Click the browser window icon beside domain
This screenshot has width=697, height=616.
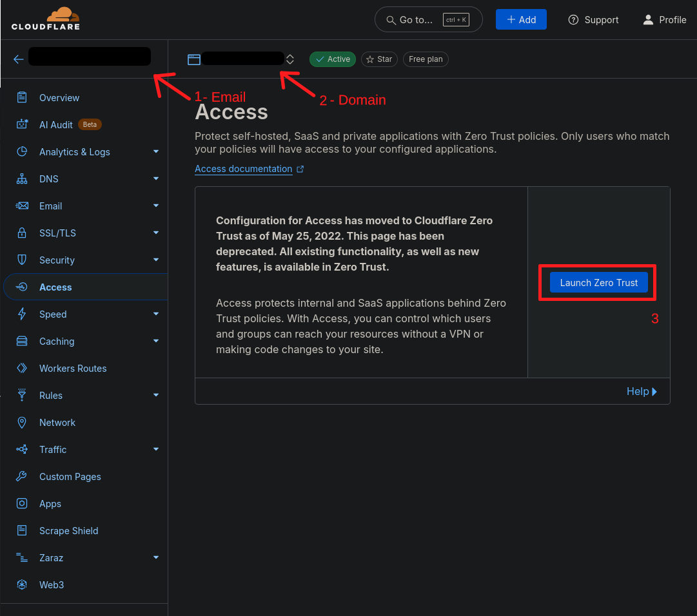194,59
